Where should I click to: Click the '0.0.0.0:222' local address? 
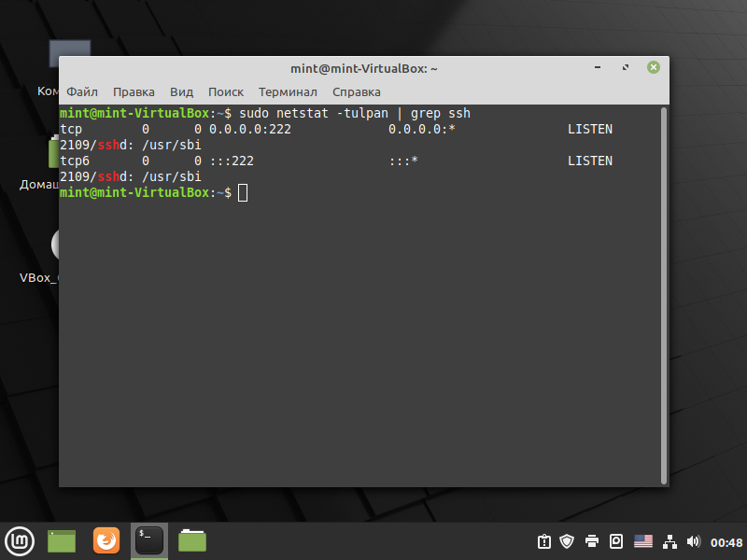click(x=250, y=129)
